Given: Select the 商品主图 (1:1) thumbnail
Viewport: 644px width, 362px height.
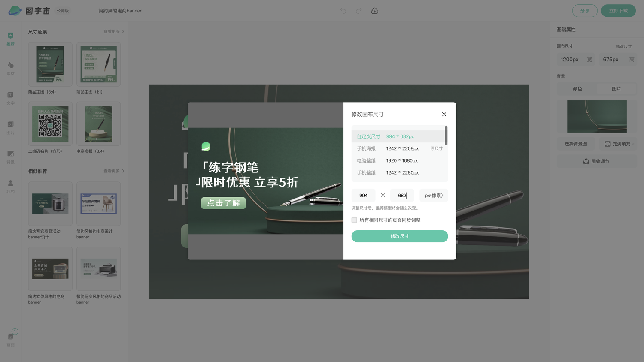Looking at the screenshot, I should tap(98, 64).
